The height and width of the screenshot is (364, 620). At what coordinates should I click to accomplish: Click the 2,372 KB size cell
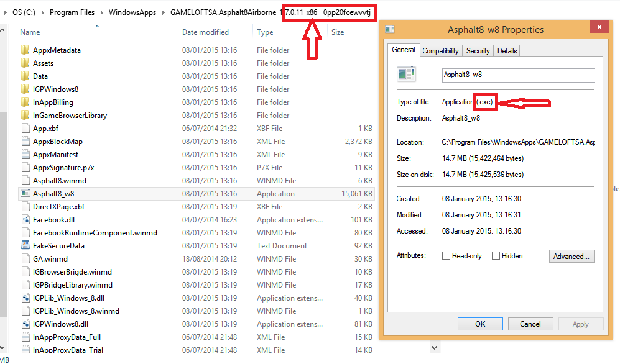click(359, 142)
